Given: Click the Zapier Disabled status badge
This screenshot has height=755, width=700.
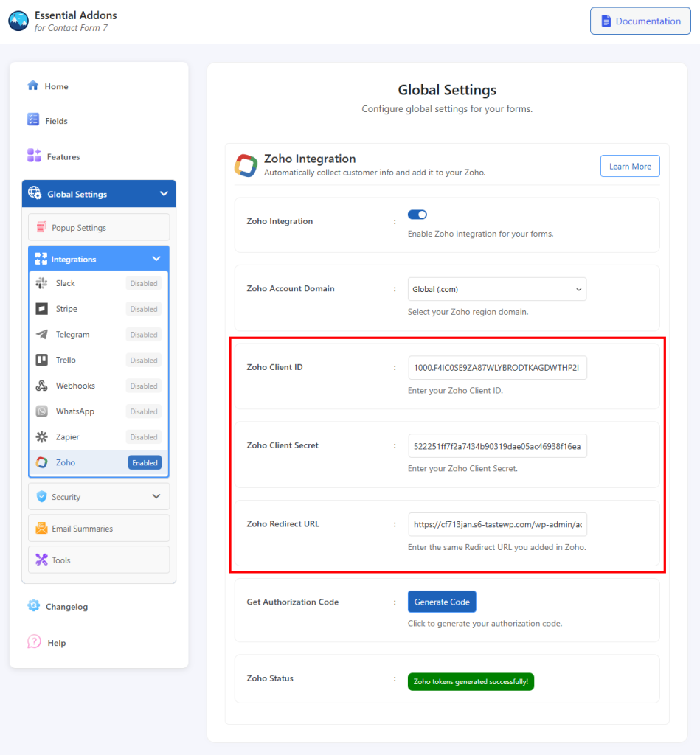Looking at the screenshot, I should pos(144,436).
